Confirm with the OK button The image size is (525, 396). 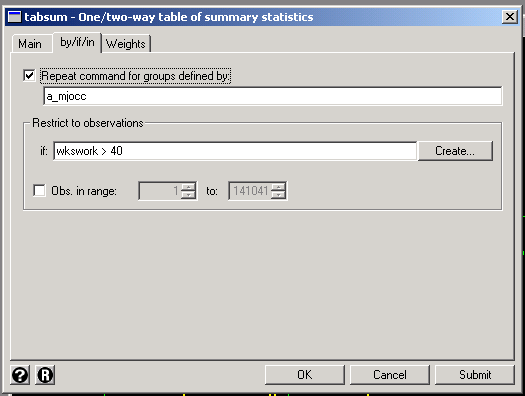coord(304,375)
